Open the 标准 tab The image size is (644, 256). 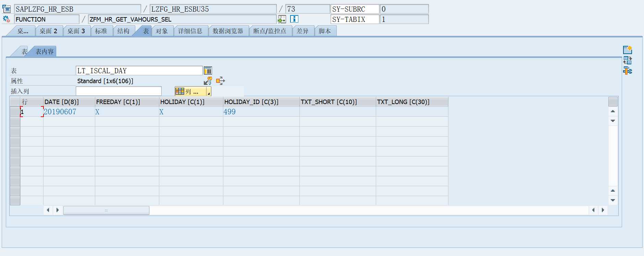[101, 31]
